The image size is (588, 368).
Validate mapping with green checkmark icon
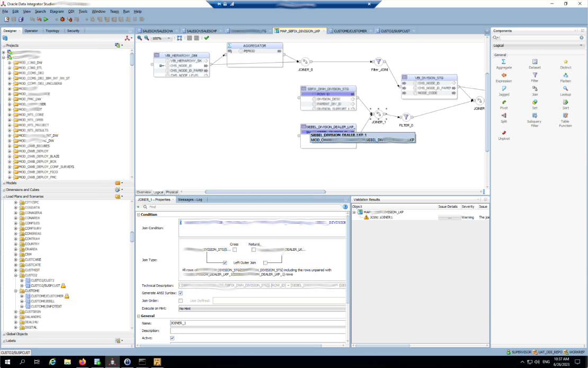[x=207, y=38]
